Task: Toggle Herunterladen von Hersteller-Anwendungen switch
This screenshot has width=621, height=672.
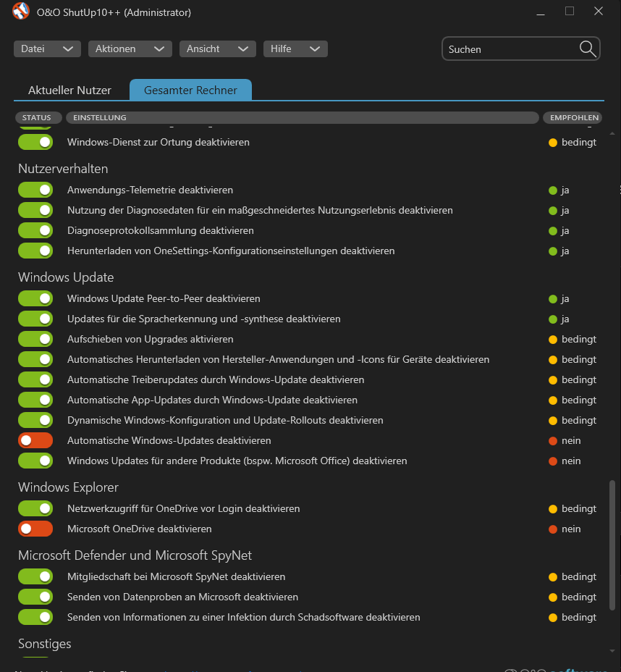Action: coord(35,360)
